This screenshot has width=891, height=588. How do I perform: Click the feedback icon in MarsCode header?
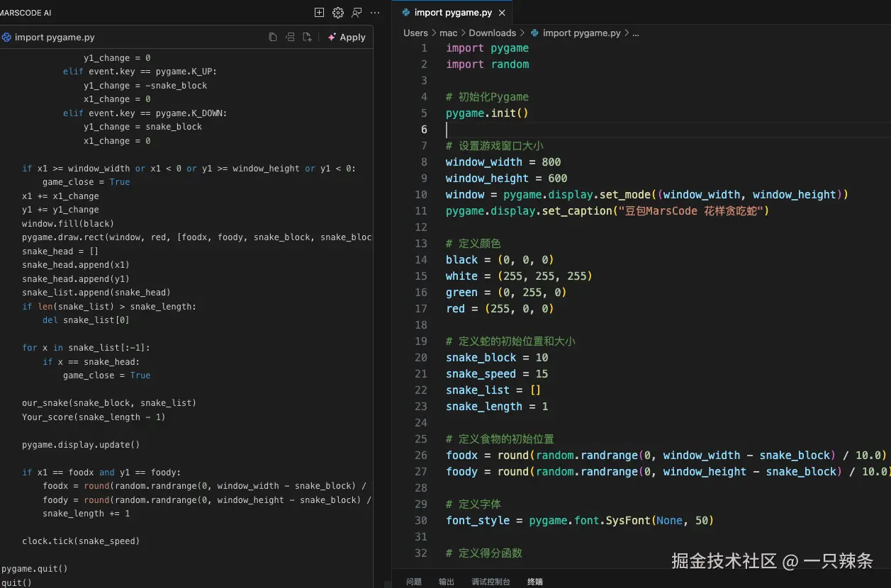coord(357,13)
